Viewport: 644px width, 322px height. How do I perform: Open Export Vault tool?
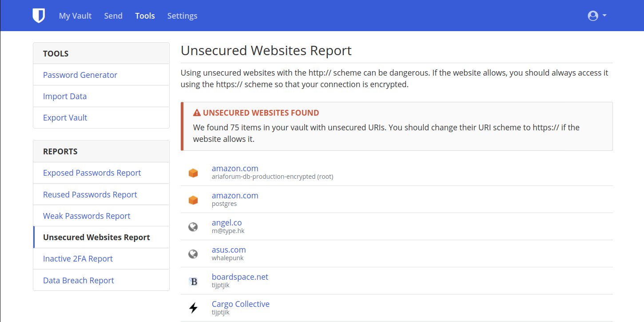coord(101,117)
